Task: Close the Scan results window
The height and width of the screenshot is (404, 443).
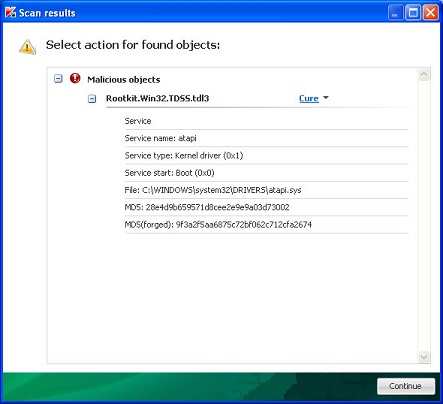Action: click(x=431, y=13)
